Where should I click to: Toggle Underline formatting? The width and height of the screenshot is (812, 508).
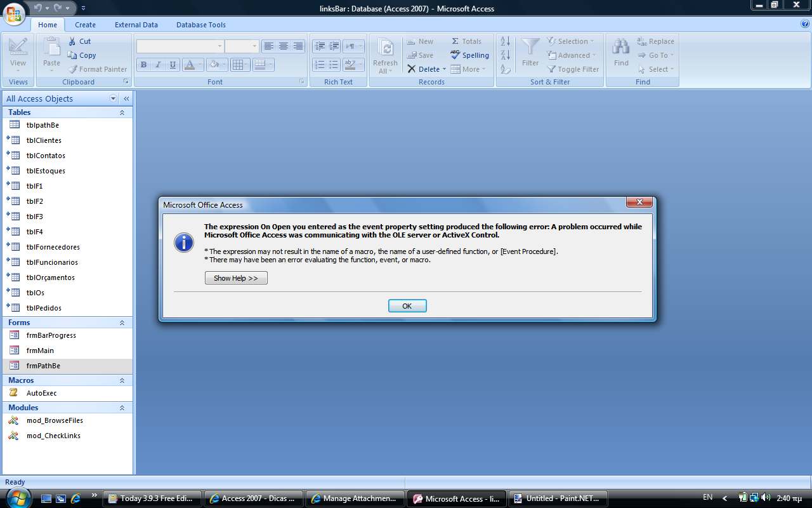point(171,65)
